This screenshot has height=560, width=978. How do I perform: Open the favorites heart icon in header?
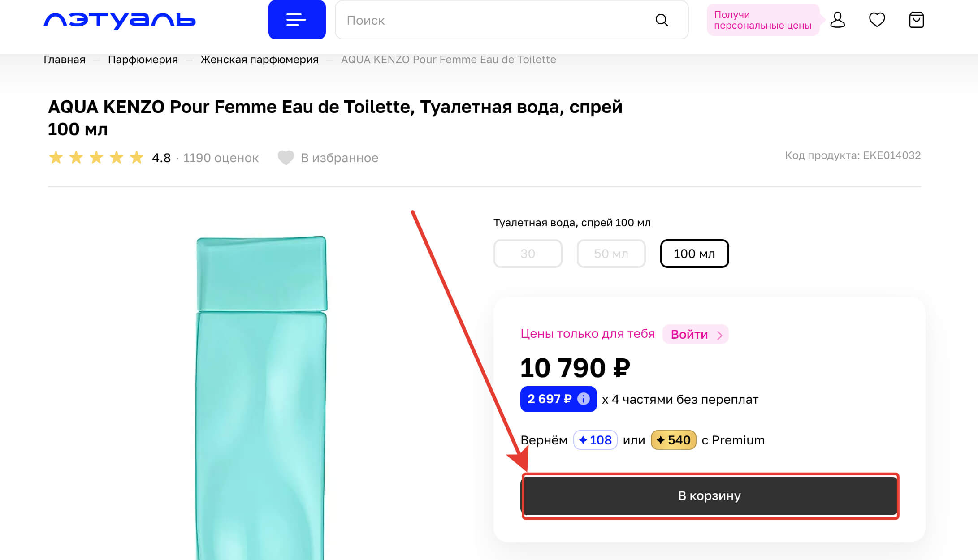tap(877, 20)
